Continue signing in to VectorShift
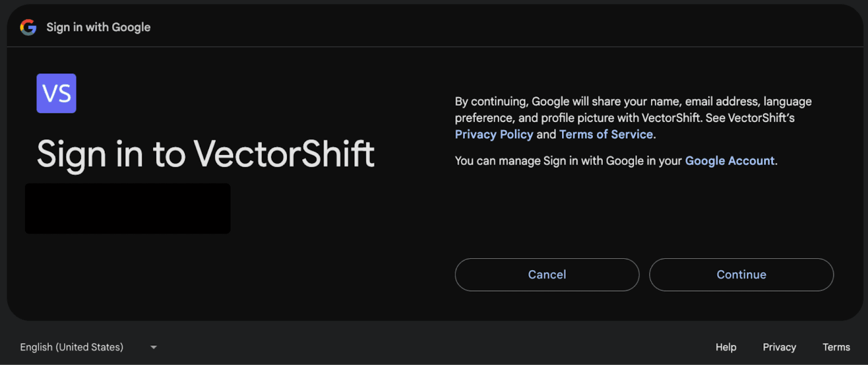Screen dimensions: 868x365 coord(742,275)
